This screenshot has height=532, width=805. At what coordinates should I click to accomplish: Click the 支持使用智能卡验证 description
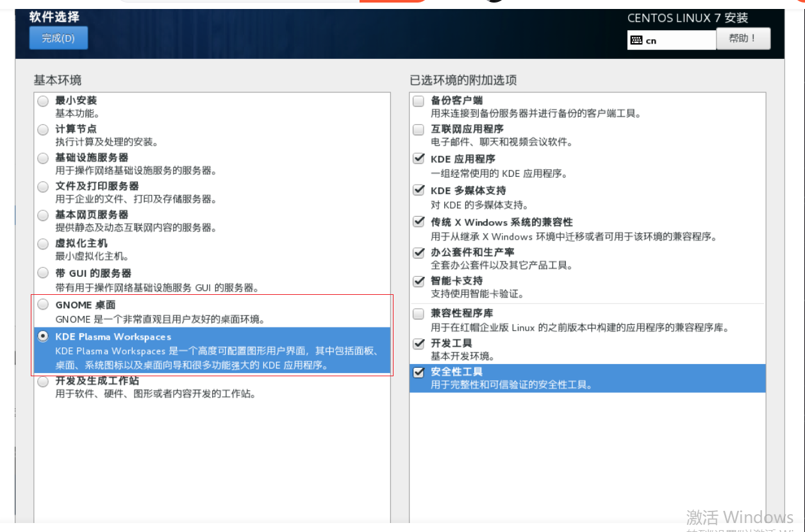click(477, 294)
